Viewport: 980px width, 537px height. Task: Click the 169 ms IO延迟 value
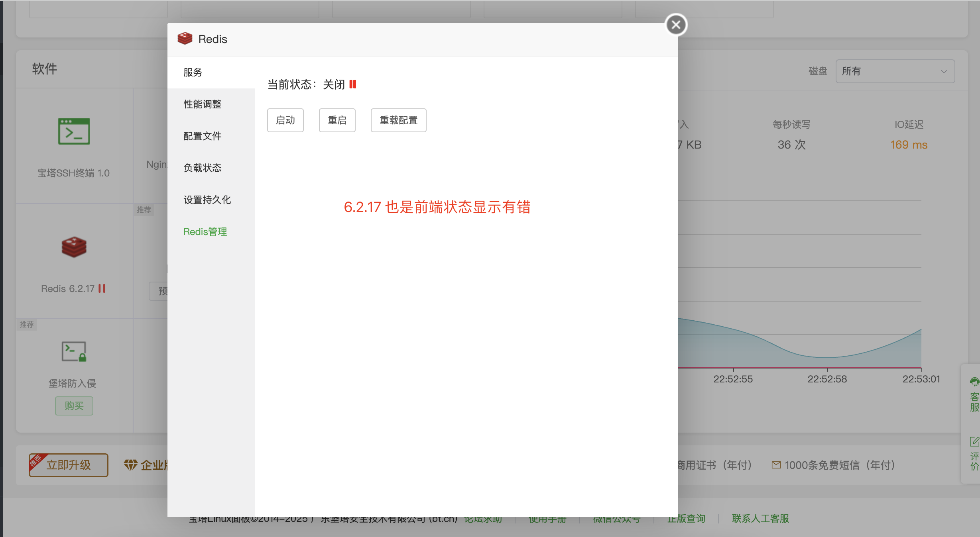tap(909, 145)
